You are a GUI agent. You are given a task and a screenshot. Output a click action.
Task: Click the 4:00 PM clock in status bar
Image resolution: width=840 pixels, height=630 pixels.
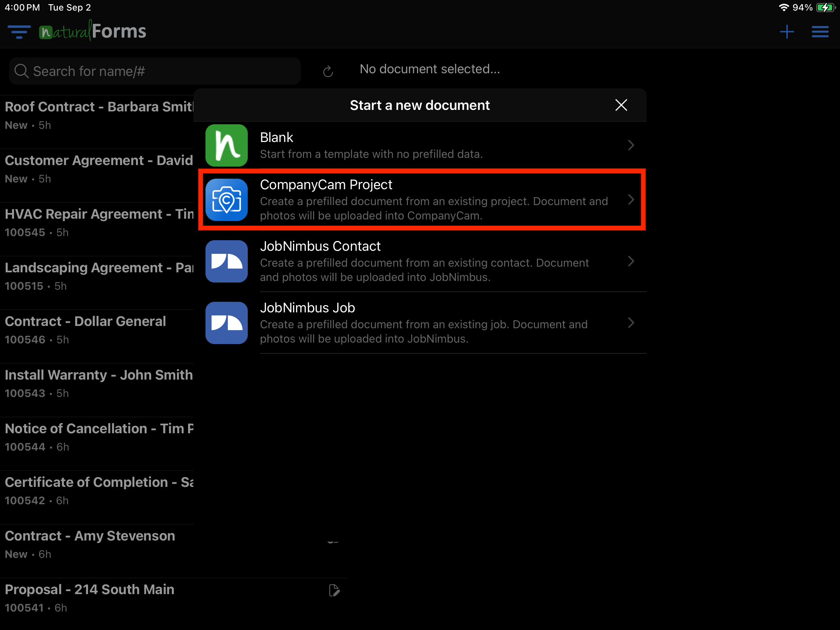coord(22,8)
